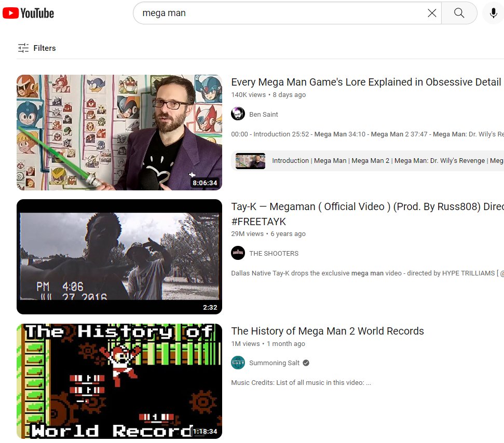The width and height of the screenshot is (504, 443).
Task: Open THE SHOOTERS channel avatar
Action: coord(238,253)
